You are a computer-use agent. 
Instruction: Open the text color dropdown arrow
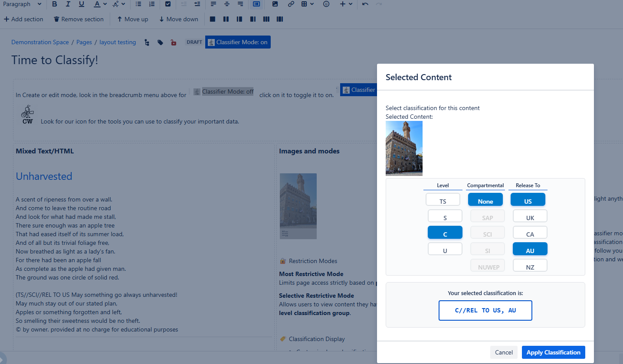pyautogui.click(x=105, y=4)
